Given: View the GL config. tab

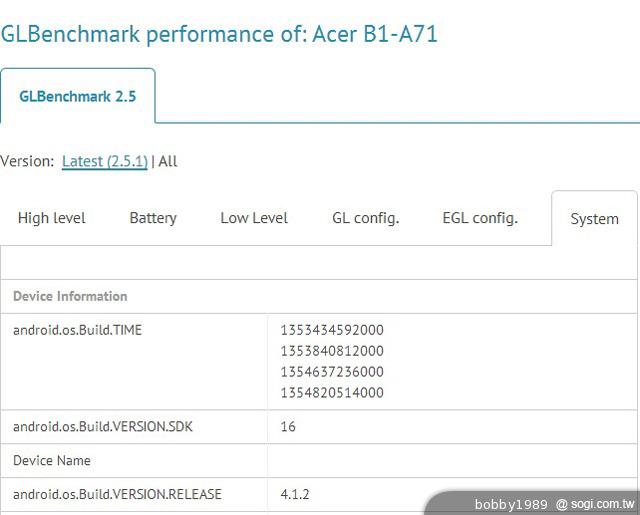Looking at the screenshot, I should [365, 218].
